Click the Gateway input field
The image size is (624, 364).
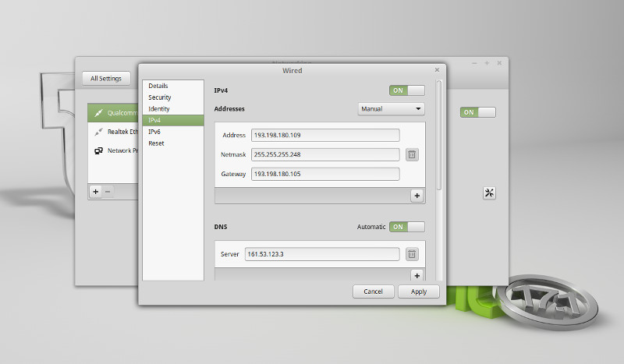click(325, 174)
